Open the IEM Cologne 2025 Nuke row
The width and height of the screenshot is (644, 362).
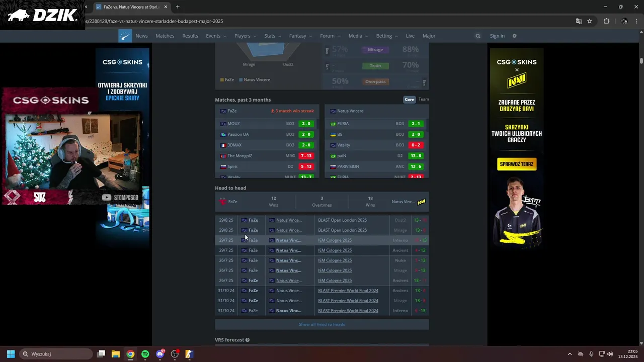pyautogui.click(x=322, y=260)
